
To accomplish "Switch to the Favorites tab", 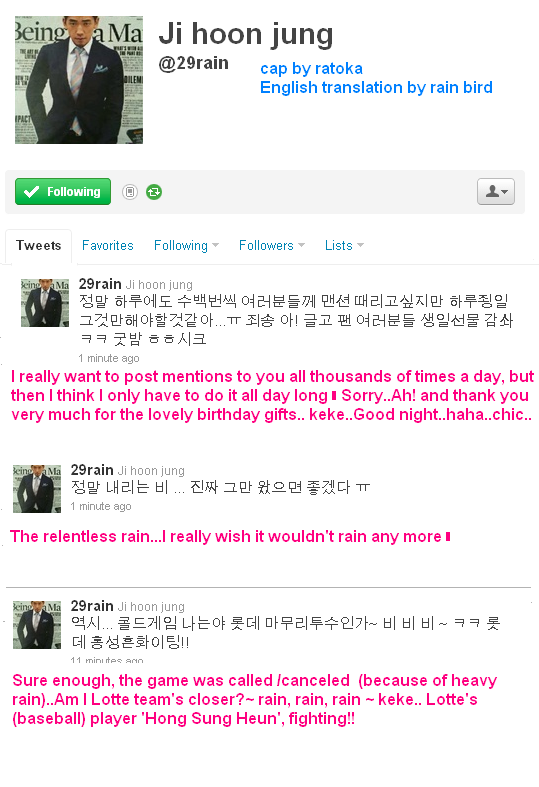I will [107, 245].
